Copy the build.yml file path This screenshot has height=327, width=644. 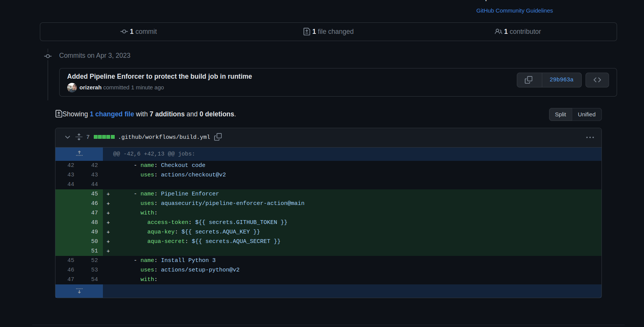click(218, 137)
